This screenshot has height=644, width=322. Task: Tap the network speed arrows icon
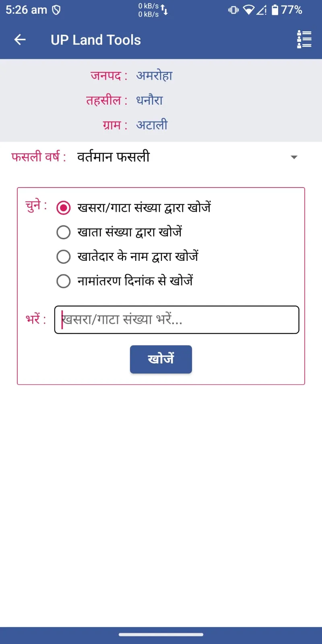tap(165, 10)
